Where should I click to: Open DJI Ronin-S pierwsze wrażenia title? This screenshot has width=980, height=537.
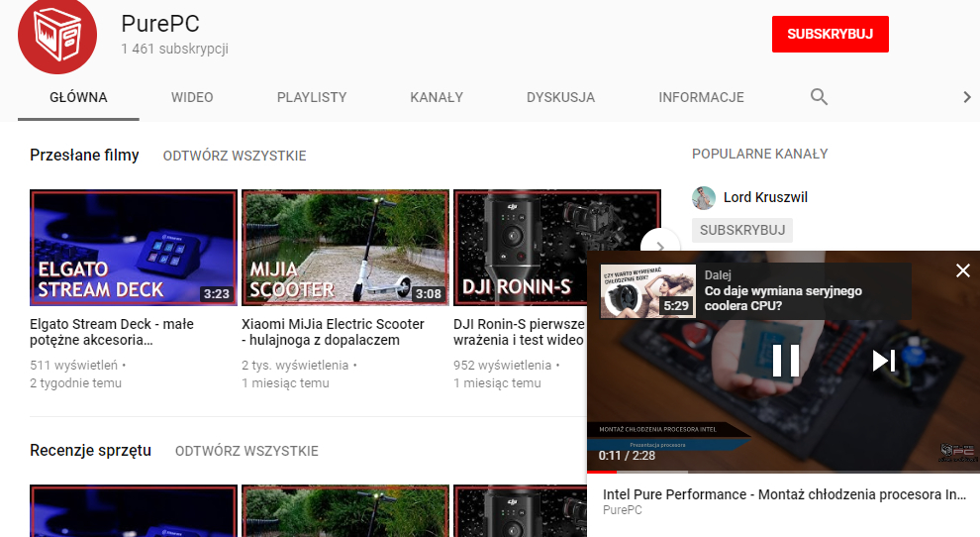click(x=520, y=332)
